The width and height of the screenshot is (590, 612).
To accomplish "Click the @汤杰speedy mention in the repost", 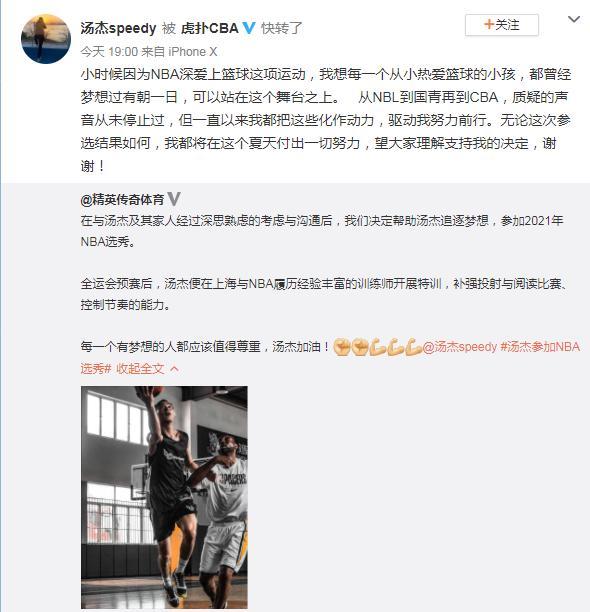I will 460,347.
